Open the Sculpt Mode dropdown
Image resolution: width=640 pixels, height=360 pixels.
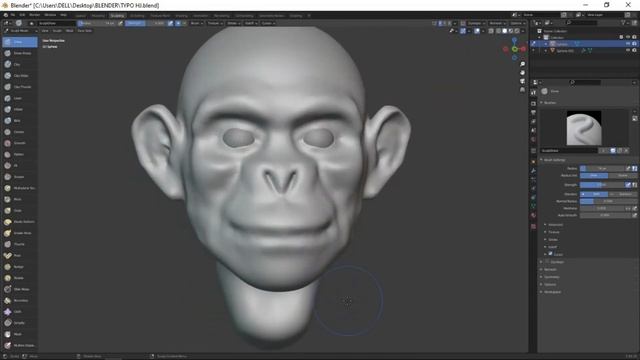20,31
